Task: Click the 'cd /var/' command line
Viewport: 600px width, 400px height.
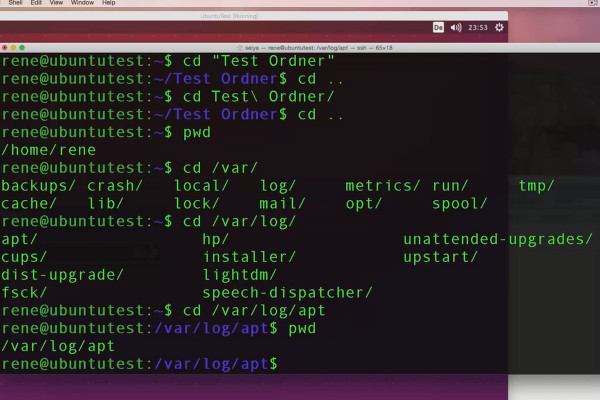Action: point(220,168)
